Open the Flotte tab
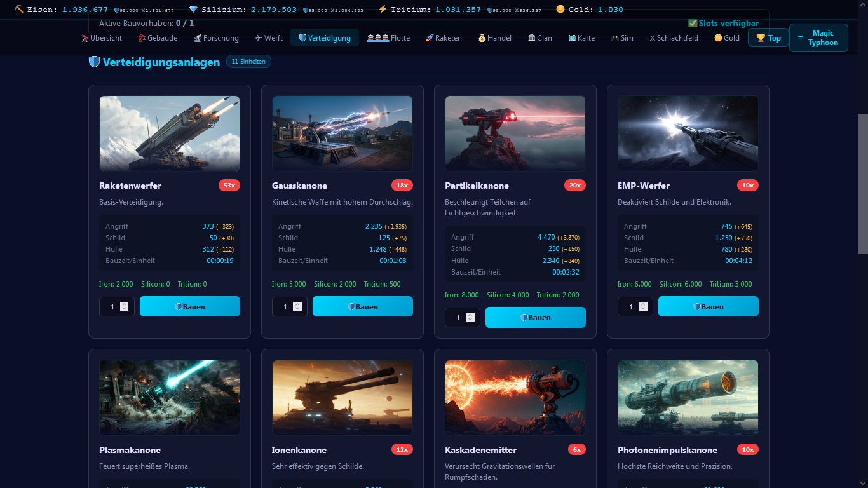This screenshot has width=868, height=488. [x=388, y=38]
